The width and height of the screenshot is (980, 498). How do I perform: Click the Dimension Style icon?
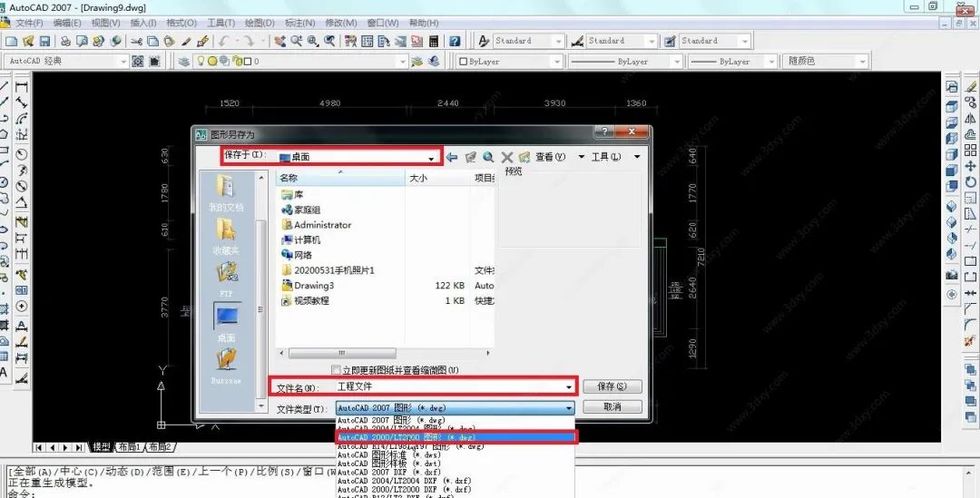coord(577,41)
